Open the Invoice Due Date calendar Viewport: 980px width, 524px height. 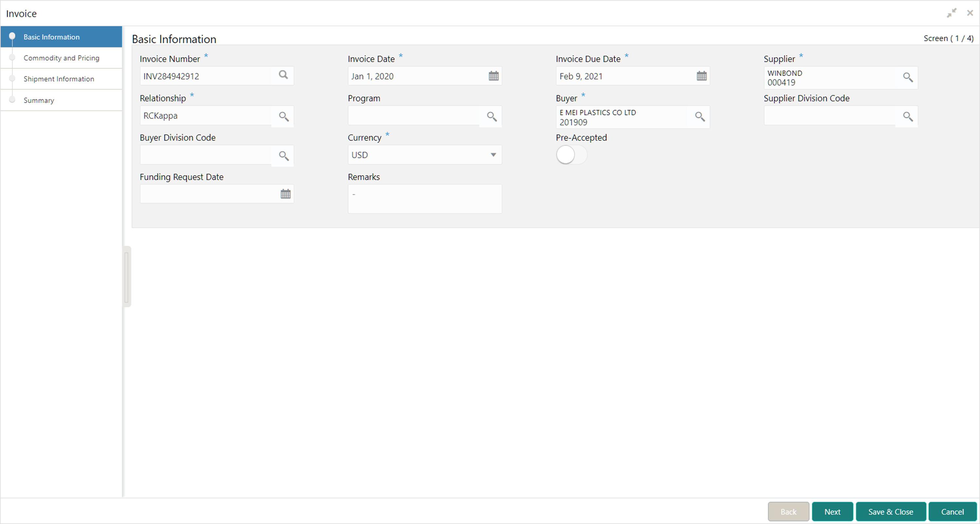[702, 76]
